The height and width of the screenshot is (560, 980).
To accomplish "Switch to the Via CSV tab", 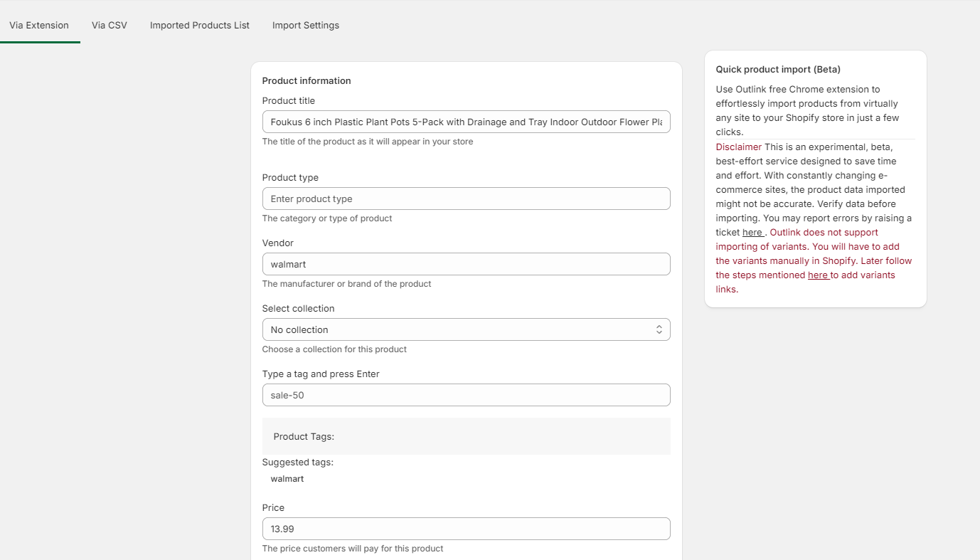I will tap(110, 25).
